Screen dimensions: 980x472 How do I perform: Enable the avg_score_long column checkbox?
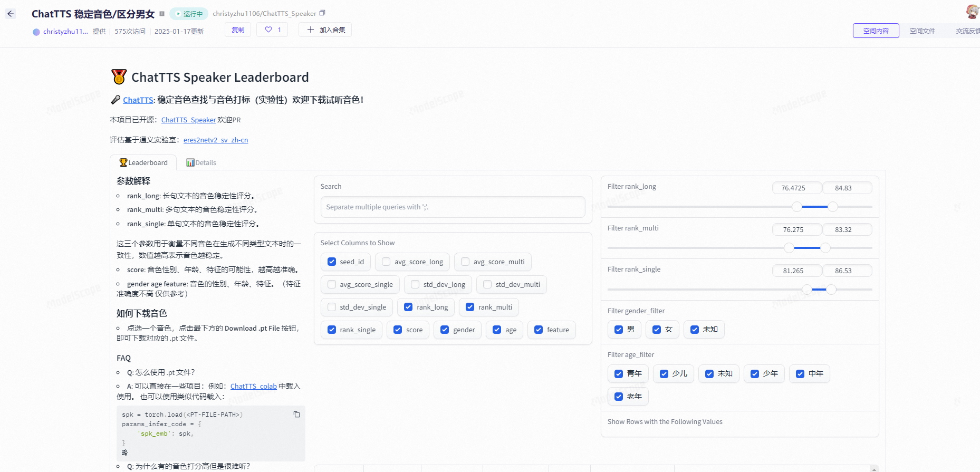point(386,262)
